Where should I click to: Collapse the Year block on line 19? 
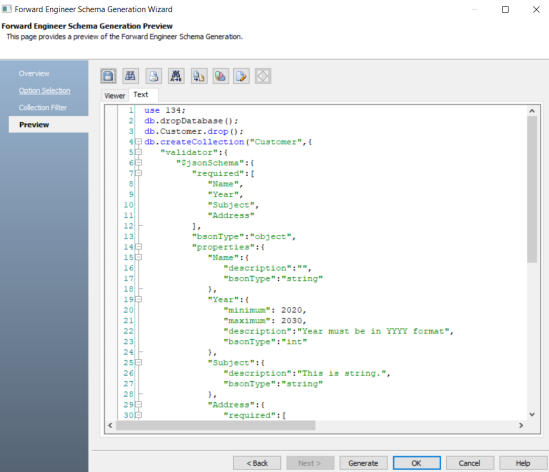click(139, 299)
